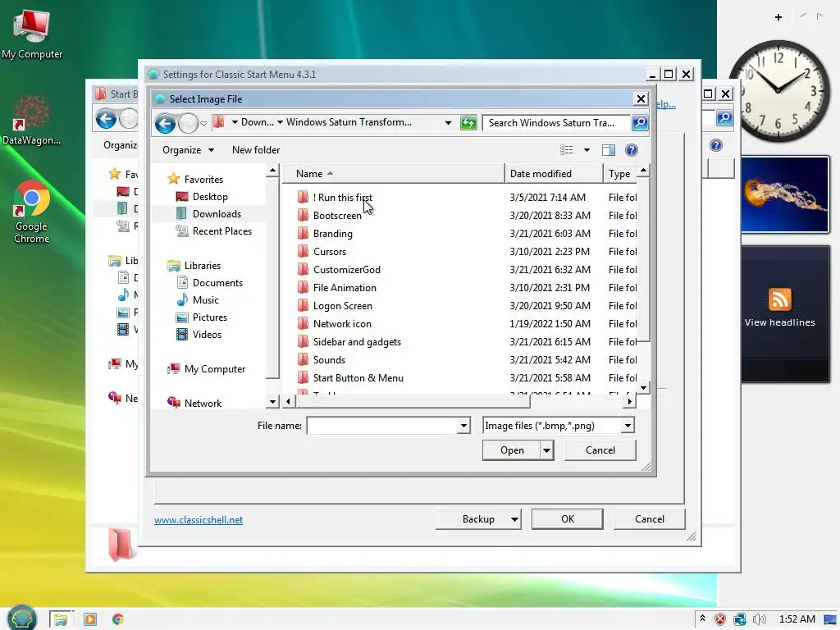
Task: Expand the Backup dropdown button
Action: [514, 519]
